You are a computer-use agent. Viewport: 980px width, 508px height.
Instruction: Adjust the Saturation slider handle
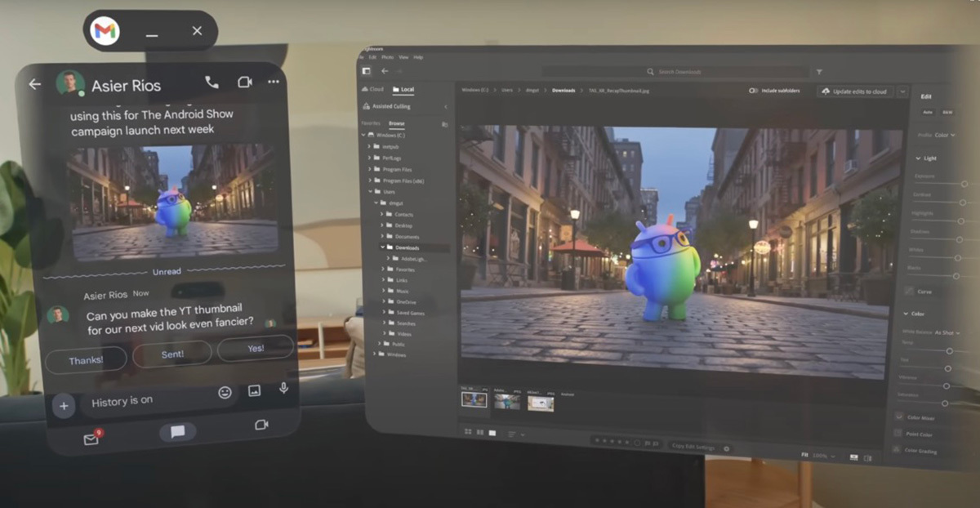tap(945, 403)
